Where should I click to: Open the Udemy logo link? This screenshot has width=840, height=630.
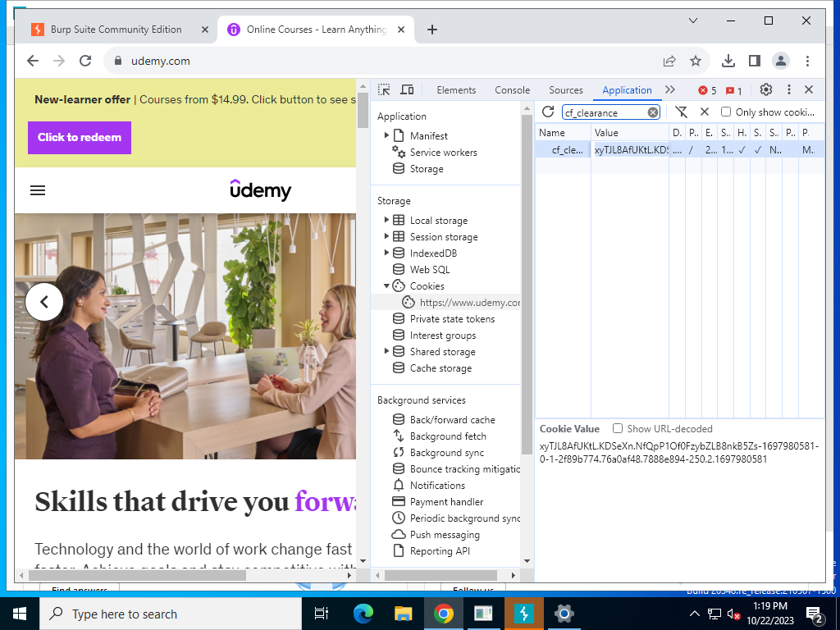260,190
